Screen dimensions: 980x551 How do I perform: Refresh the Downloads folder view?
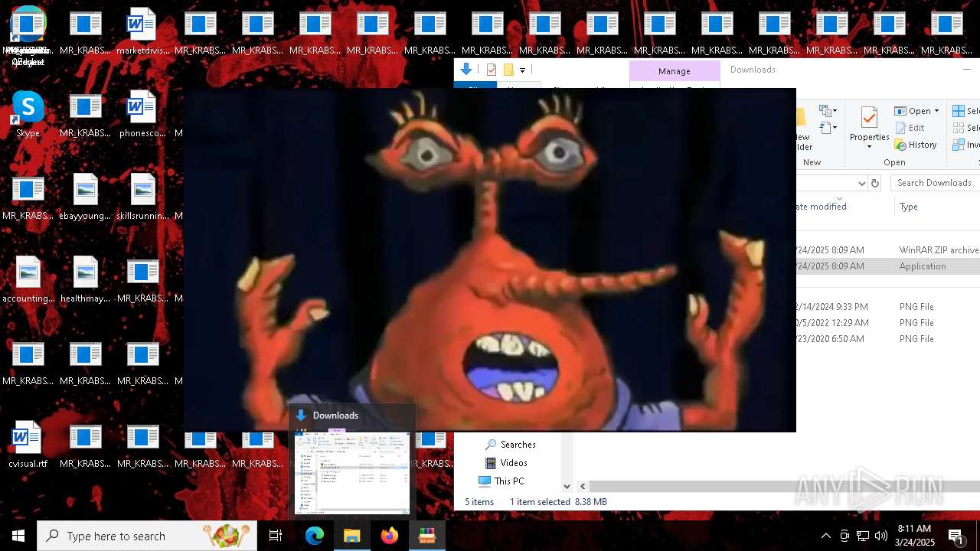875,183
